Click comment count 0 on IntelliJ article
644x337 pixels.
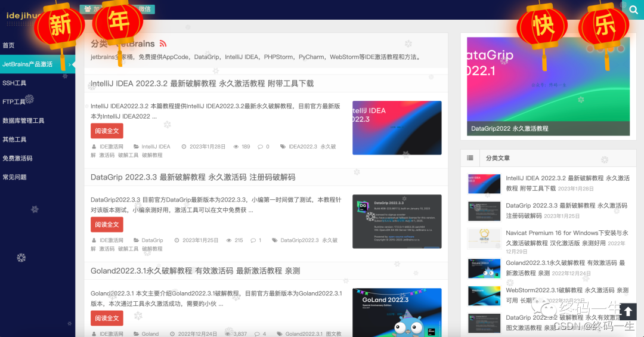(x=264, y=147)
